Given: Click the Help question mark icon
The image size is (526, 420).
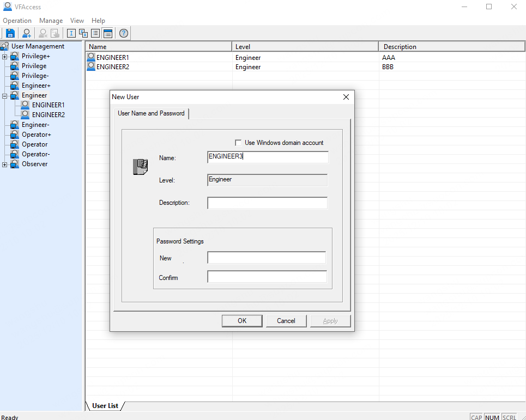Looking at the screenshot, I should [x=124, y=33].
